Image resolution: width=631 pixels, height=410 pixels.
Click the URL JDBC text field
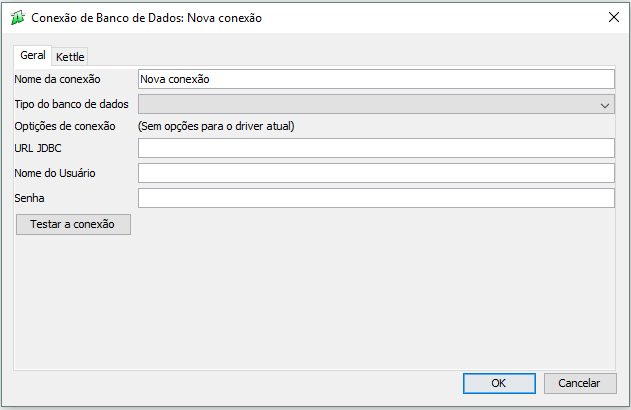coord(376,148)
